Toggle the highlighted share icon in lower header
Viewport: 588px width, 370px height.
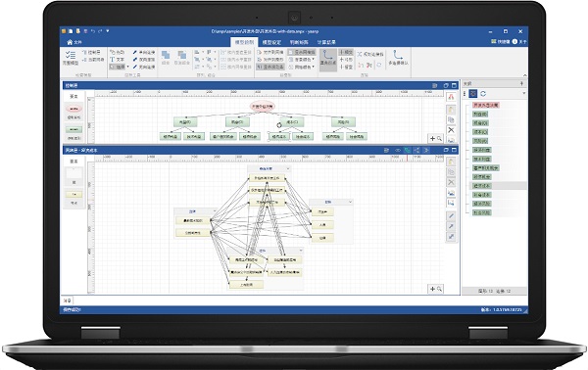coord(416,150)
